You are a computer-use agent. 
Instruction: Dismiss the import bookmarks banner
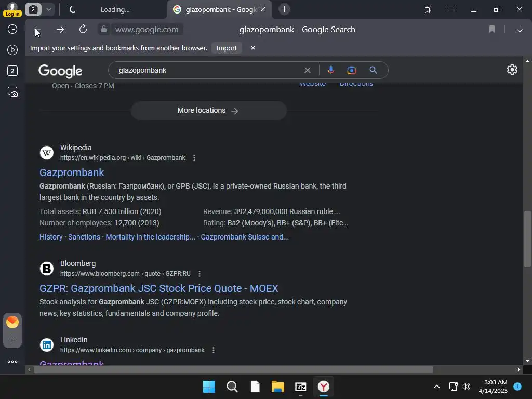253,48
